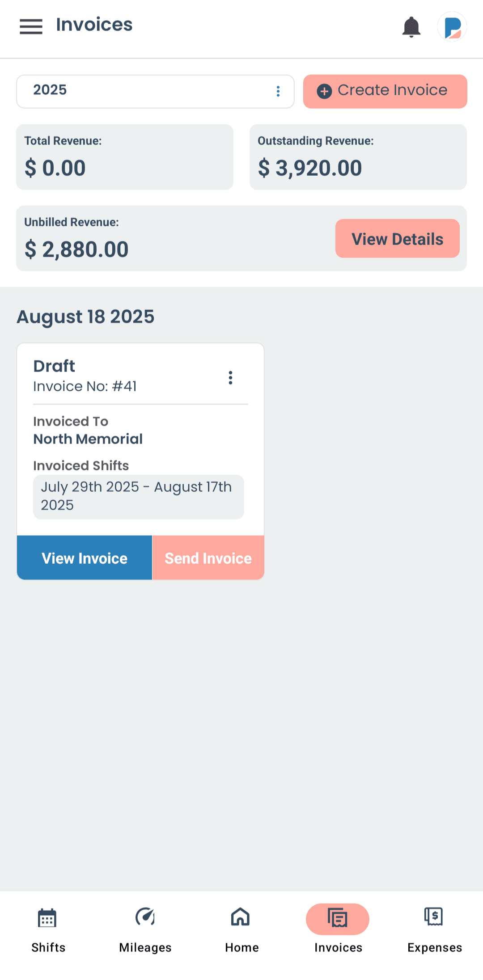Open the Expenses receipt icon
This screenshot has width=483, height=980.
click(434, 917)
